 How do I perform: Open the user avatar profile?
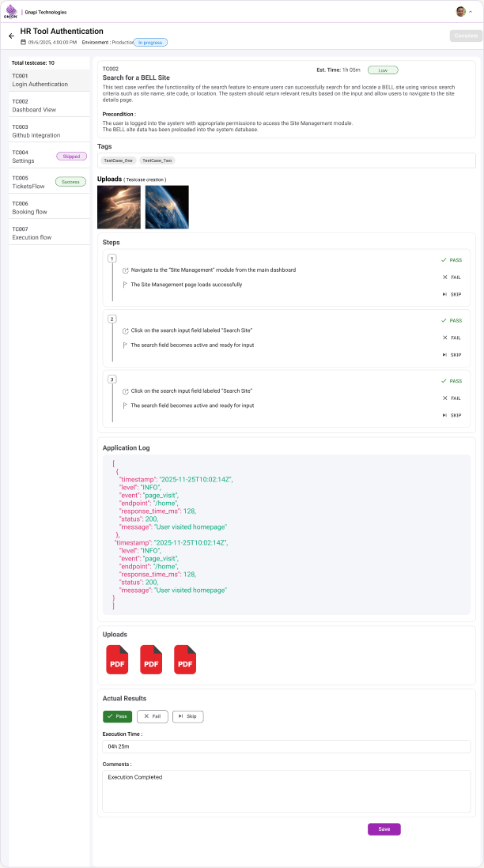pyautogui.click(x=460, y=11)
